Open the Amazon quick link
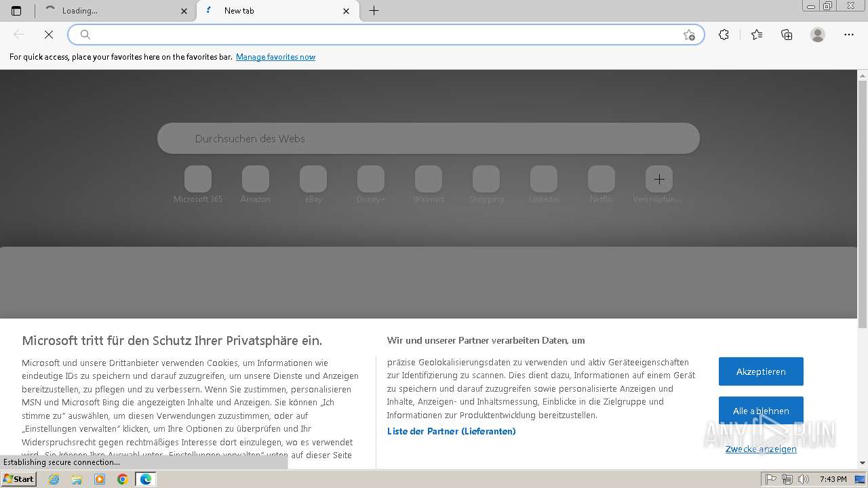 tap(256, 184)
